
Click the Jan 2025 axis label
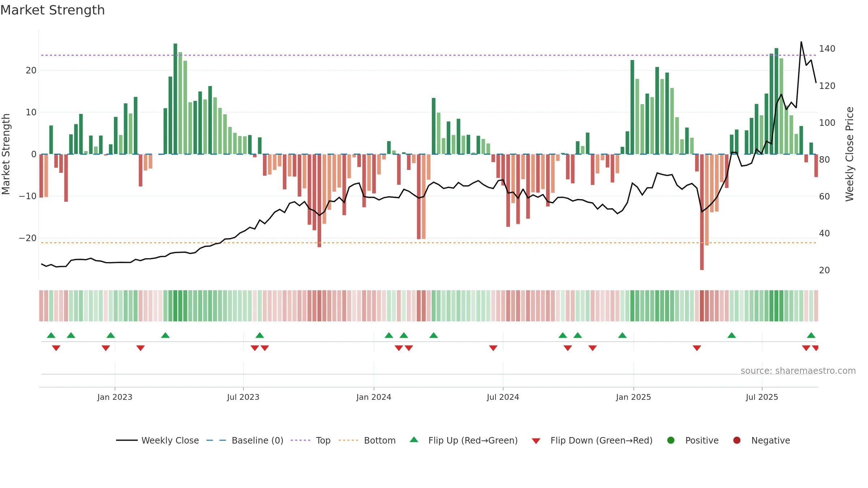coord(633,397)
